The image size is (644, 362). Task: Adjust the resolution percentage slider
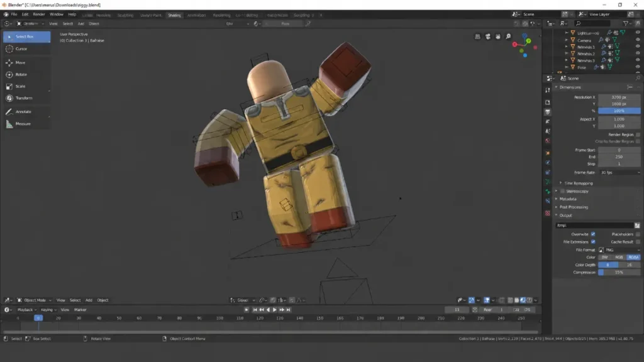tap(619, 111)
